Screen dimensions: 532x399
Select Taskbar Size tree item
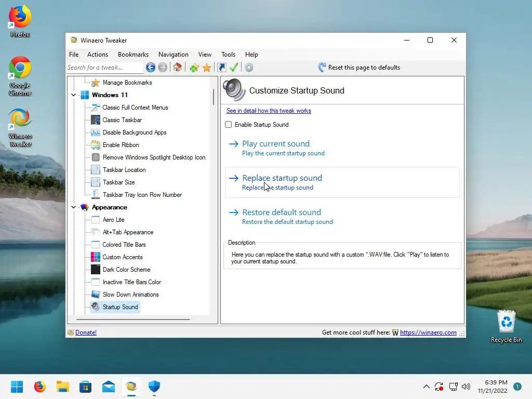pyautogui.click(x=119, y=182)
